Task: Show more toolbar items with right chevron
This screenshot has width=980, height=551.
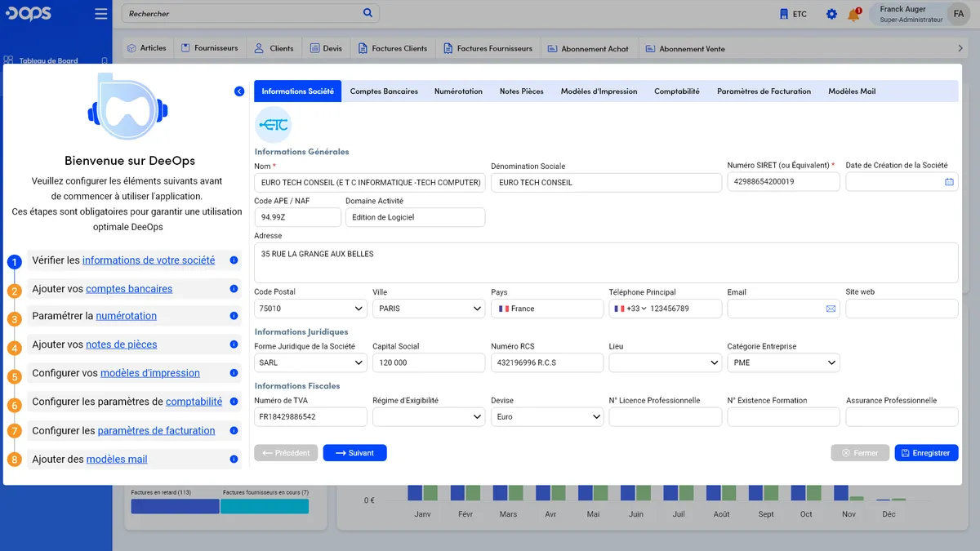Action: (960, 48)
